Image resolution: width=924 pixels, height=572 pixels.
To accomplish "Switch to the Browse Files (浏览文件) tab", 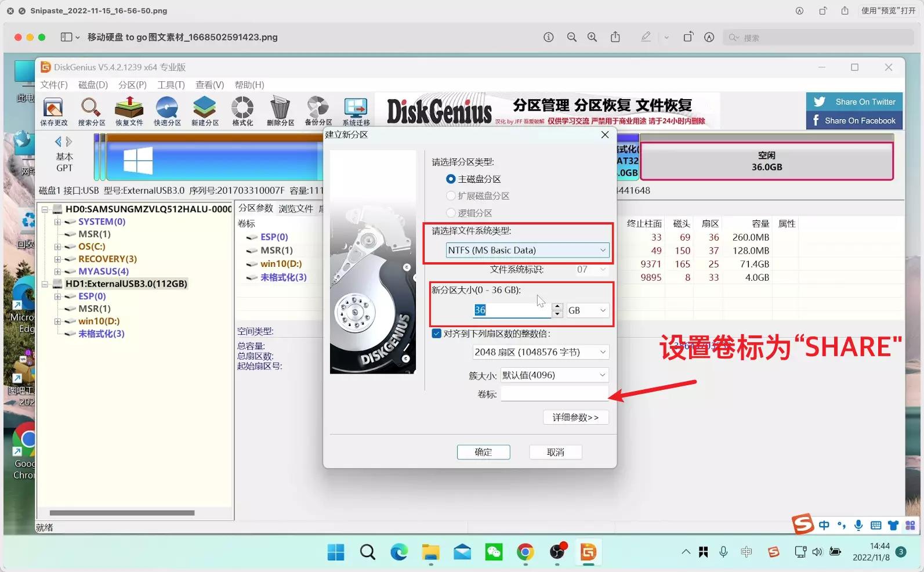I will [296, 208].
